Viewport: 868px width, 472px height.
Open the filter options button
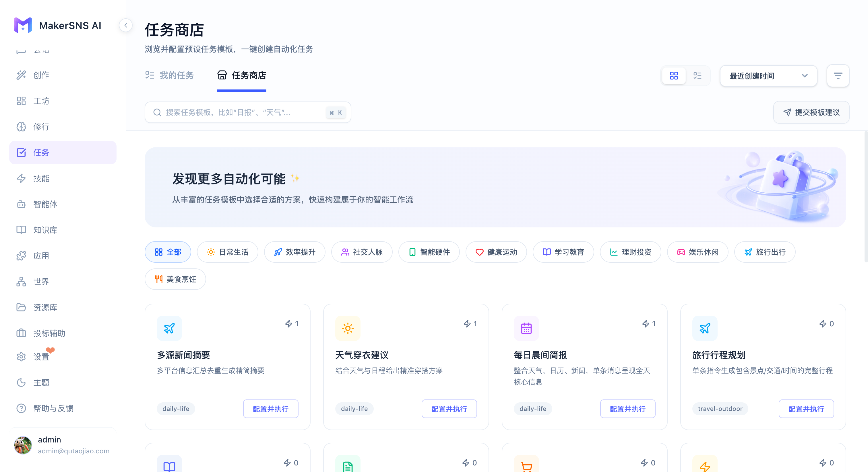[838, 76]
